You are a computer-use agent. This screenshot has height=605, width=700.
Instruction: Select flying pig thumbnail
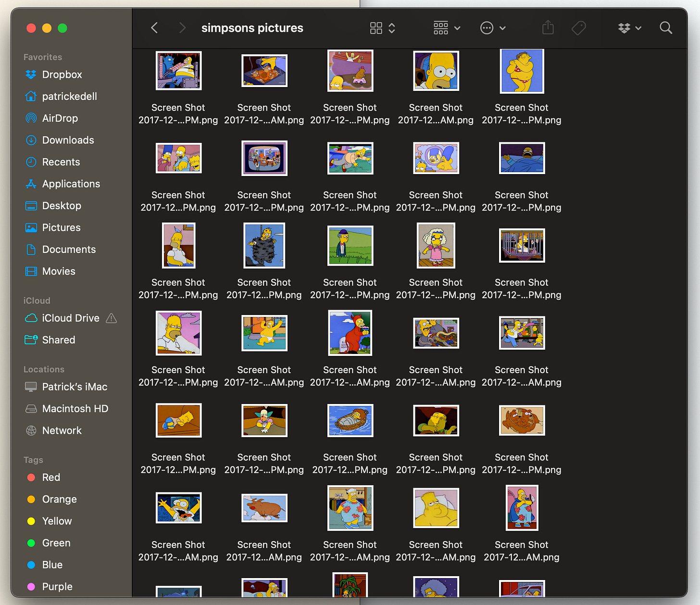pyautogui.click(x=264, y=508)
